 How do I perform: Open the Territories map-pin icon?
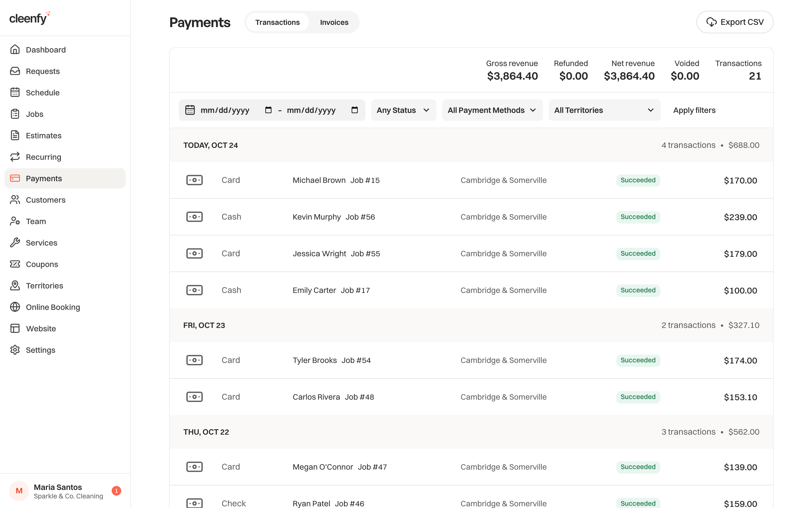point(15,286)
